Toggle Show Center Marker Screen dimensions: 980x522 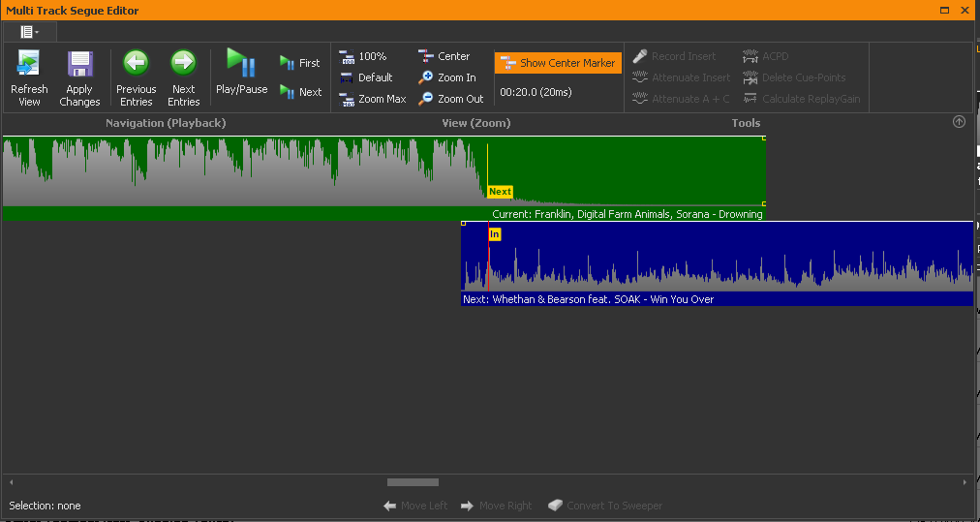(558, 63)
